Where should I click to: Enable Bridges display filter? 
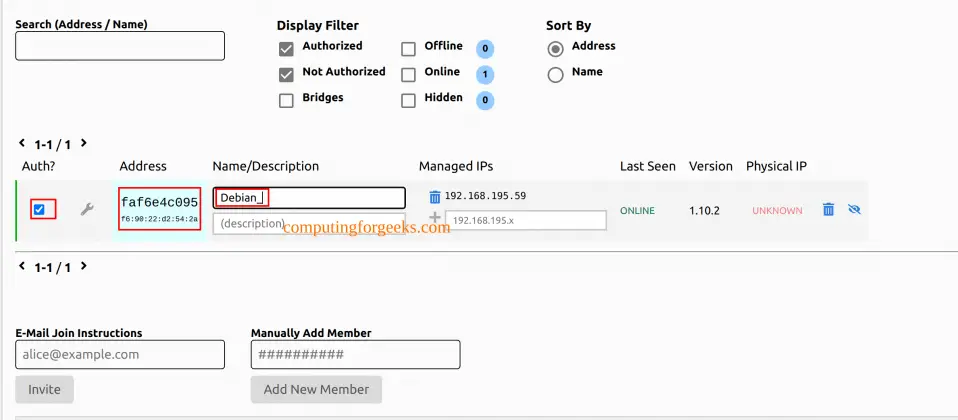pyautogui.click(x=286, y=101)
